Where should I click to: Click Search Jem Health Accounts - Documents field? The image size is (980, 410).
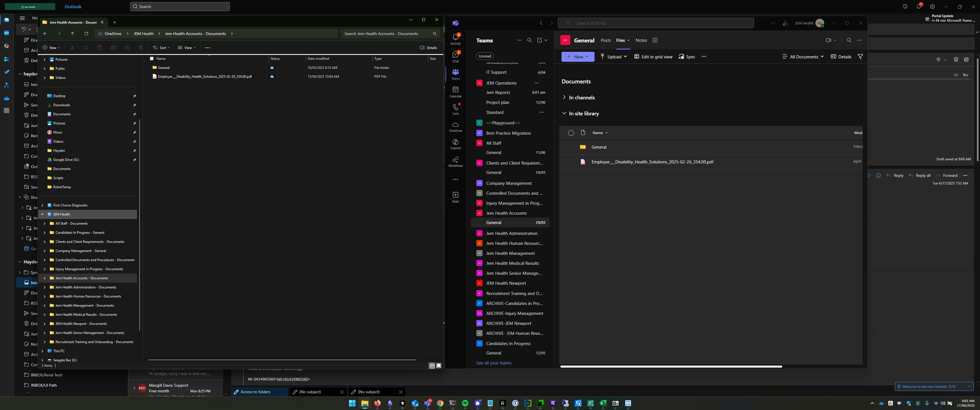[x=389, y=34]
